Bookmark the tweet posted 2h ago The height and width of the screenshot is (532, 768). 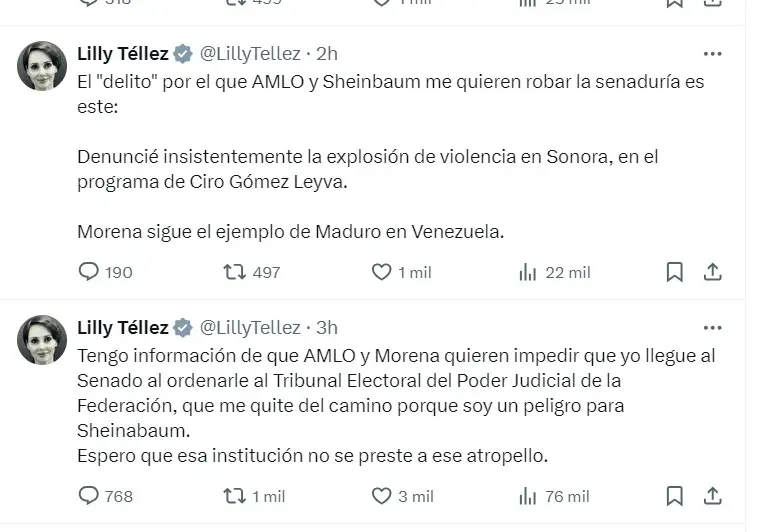coord(675,271)
